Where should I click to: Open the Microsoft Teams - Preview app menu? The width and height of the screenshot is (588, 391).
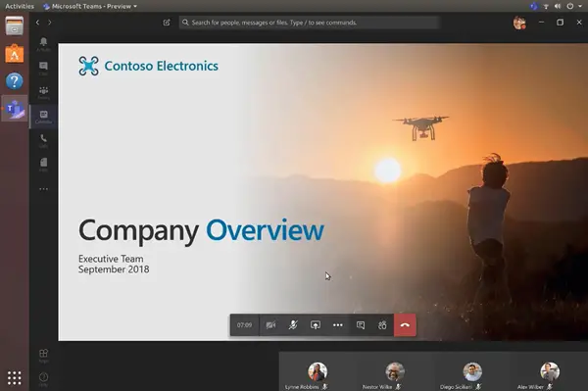click(x=90, y=7)
